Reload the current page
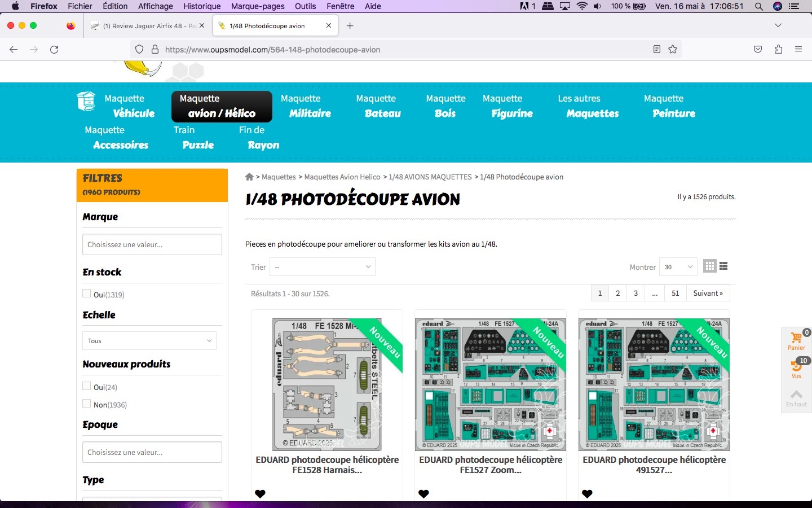Viewport: 812px width, 508px height. click(x=54, y=50)
